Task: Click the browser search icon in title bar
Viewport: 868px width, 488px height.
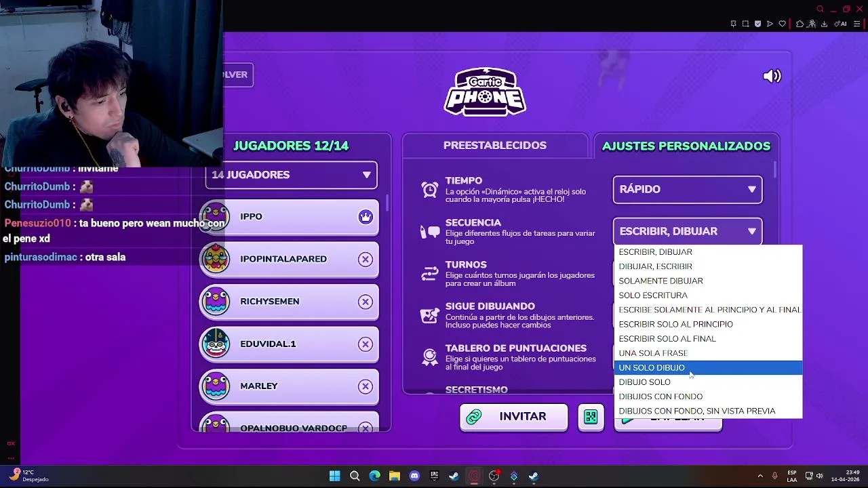Action: 820,9
